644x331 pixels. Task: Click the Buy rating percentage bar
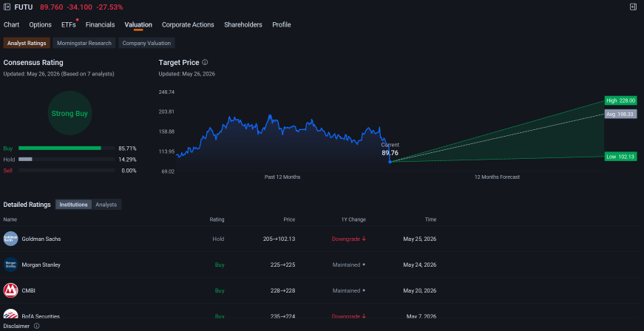pyautogui.click(x=67, y=148)
